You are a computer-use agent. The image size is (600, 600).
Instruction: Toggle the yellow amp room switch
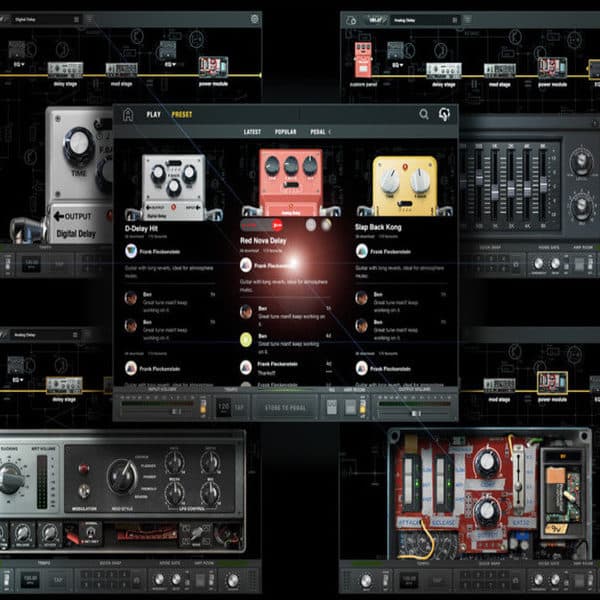pyautogui.click(x=362, y=406)
